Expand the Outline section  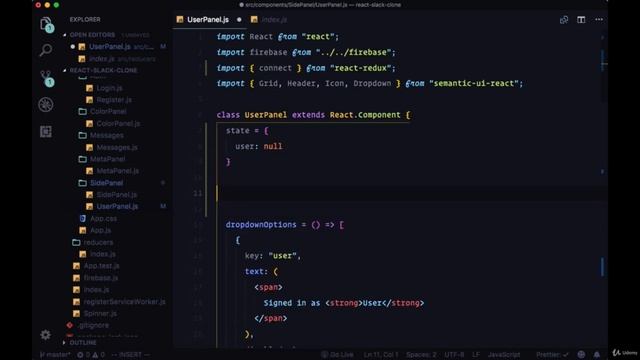(x=83, y=342)
